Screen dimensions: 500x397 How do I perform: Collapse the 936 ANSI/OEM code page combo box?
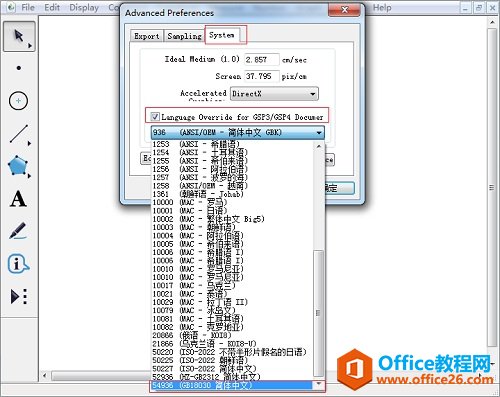(x=238, y=133)
